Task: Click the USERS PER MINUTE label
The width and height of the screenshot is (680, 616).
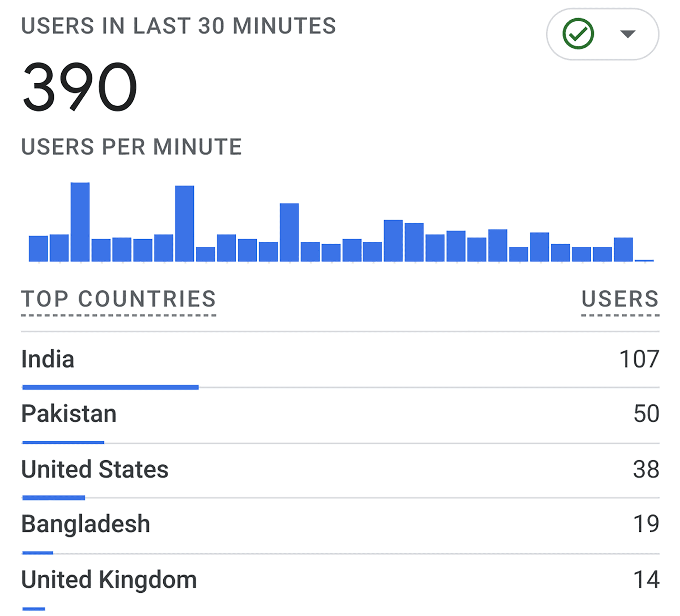Action: tap(131, 147)
